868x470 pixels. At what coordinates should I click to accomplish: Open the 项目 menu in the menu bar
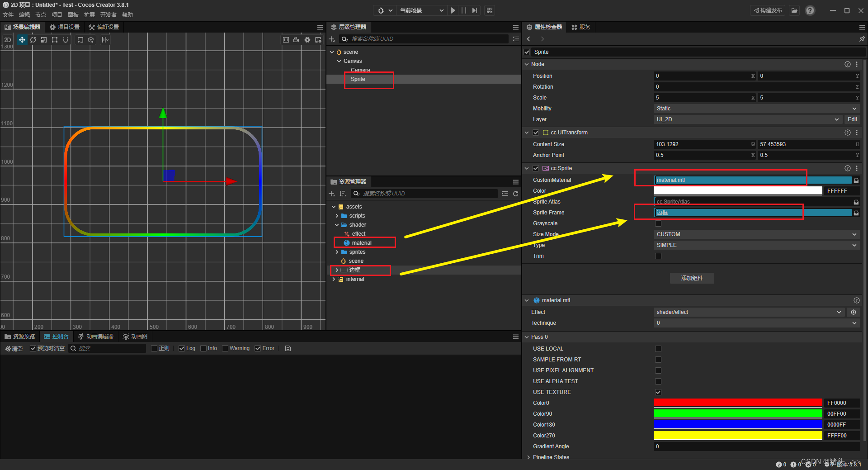[57, 14]
